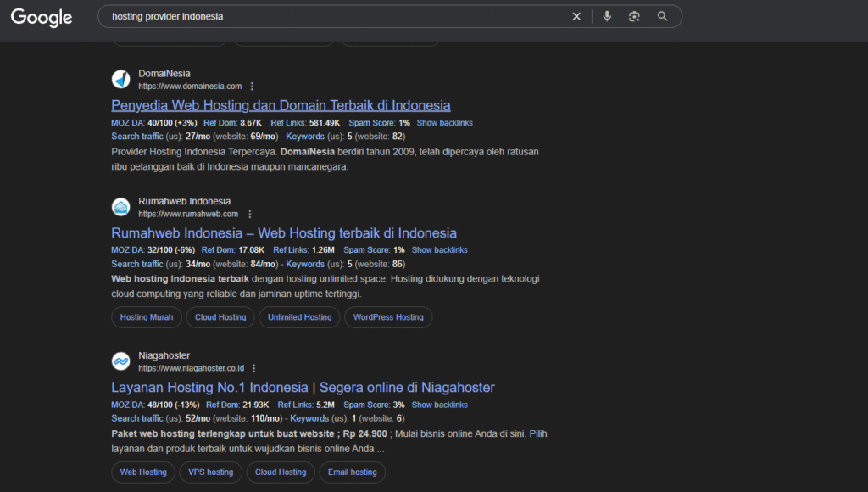
Task: Click the https://www.domainesia.com URL text
Action: point(190,87)
